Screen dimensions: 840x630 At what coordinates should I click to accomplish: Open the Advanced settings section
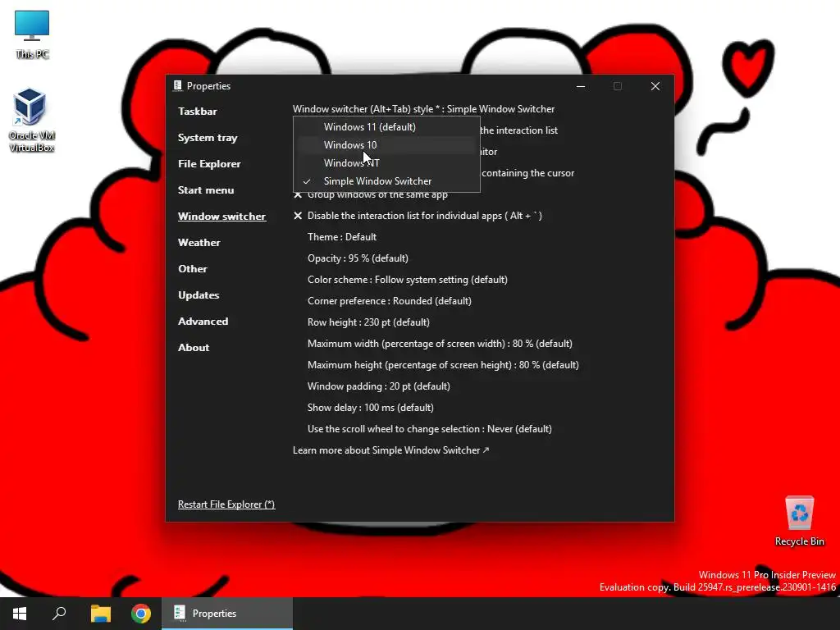tap(203, 322)
